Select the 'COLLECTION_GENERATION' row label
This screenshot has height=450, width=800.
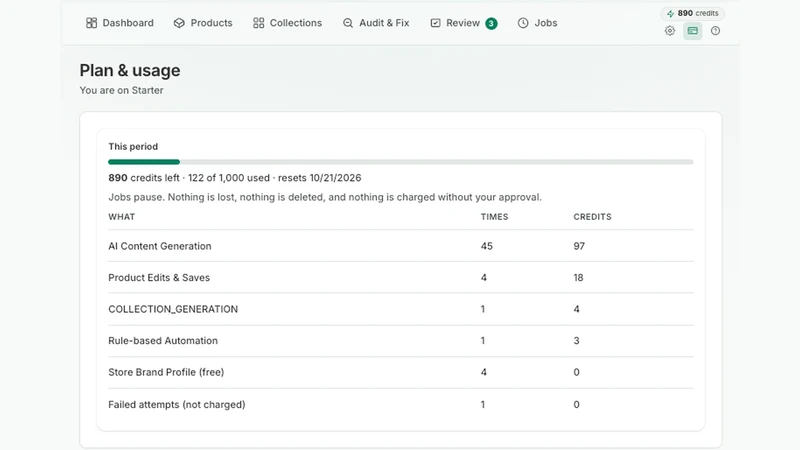point(173,309)
